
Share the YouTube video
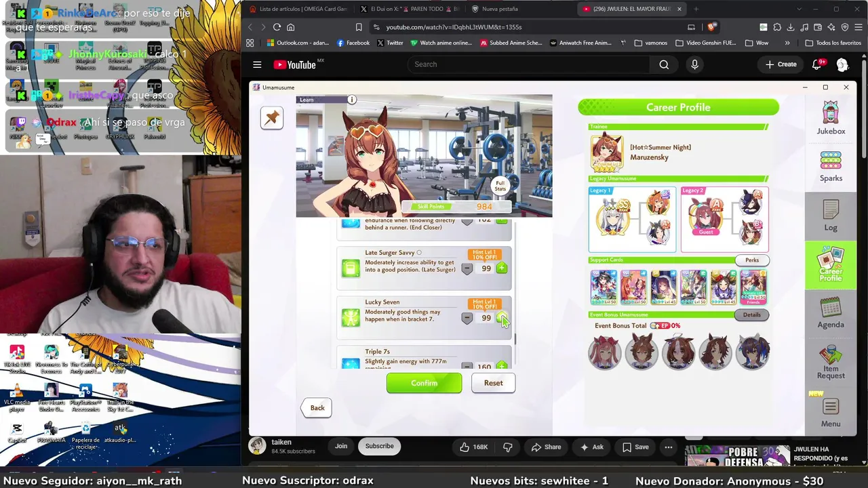[x=546, y=447]
